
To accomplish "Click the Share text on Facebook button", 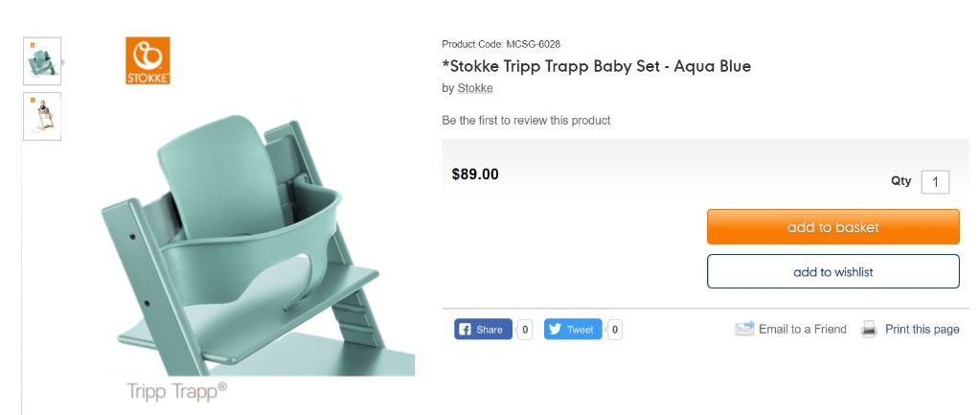I will 490,330.
